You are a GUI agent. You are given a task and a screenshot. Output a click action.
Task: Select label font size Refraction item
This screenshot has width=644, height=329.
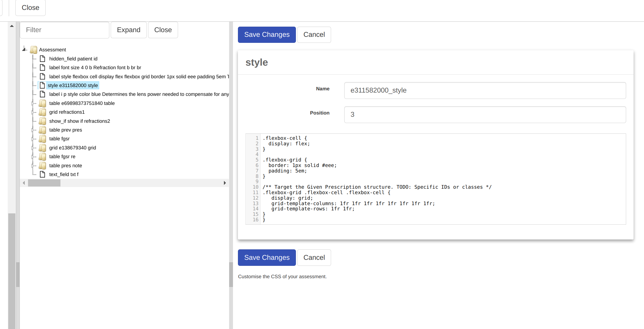coord(95,68)
